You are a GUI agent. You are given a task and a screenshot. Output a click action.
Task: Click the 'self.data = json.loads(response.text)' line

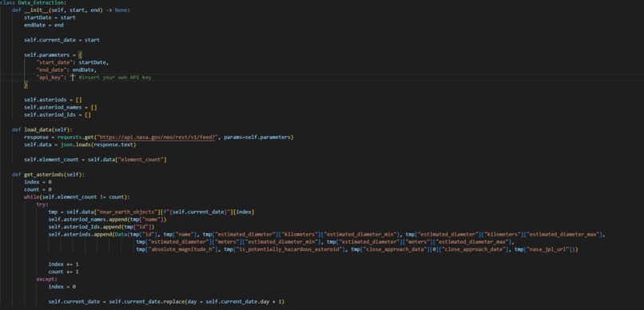pyautogui.click(x=80, y=145)
